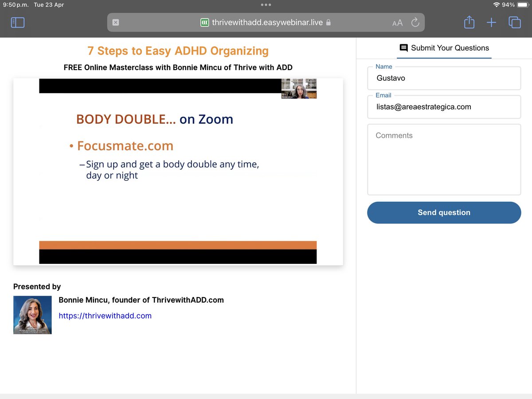Viewport: 532px width, 399px height.
Task: Edit the Name field containing Gustavo
Action: pyautogui.click(x=444, y=78)
